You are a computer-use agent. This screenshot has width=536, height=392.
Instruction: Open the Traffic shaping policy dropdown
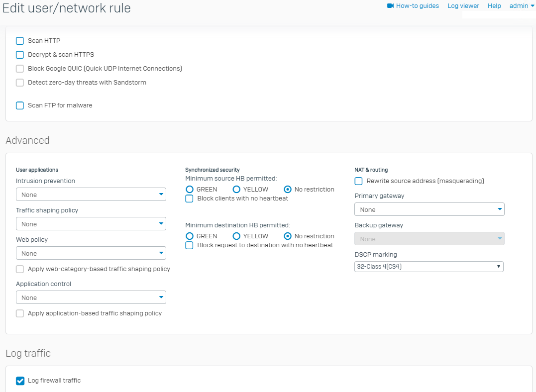[x=91, y=224]
